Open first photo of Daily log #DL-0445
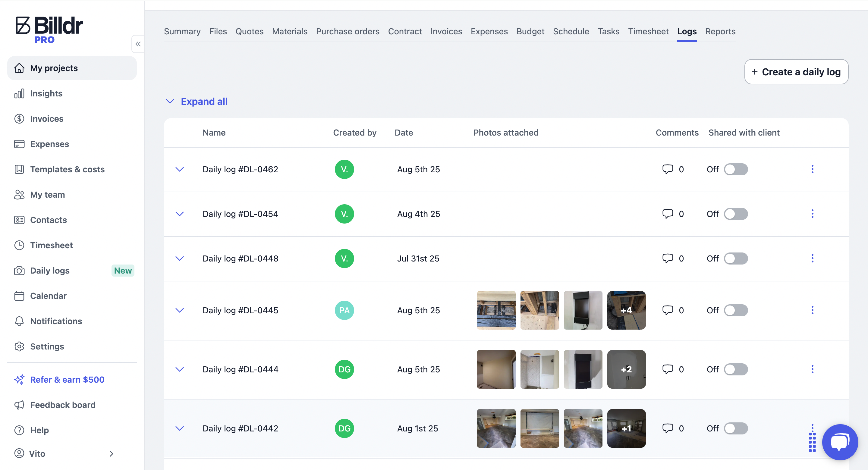This screenshot has height=470, width=868. point(496,310)
